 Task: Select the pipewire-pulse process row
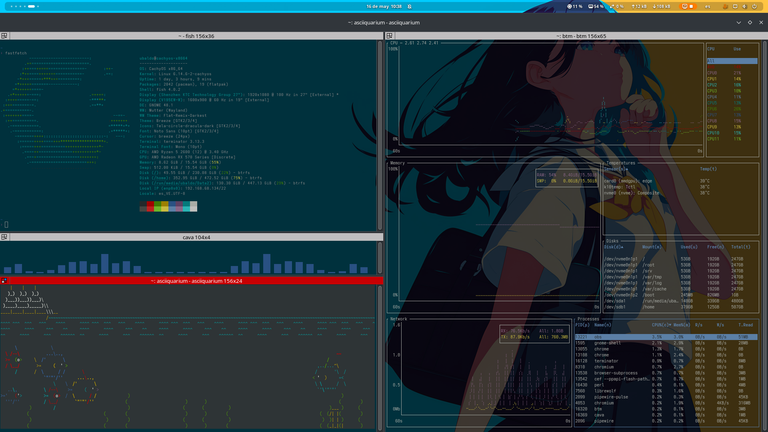(x=666, y=397)
